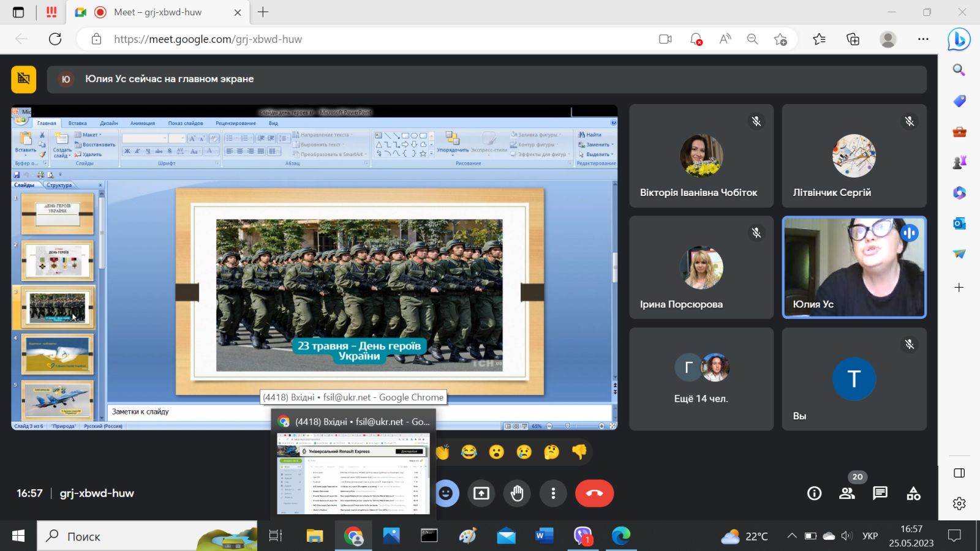Raise hand in the meeting

pos(518,493)
